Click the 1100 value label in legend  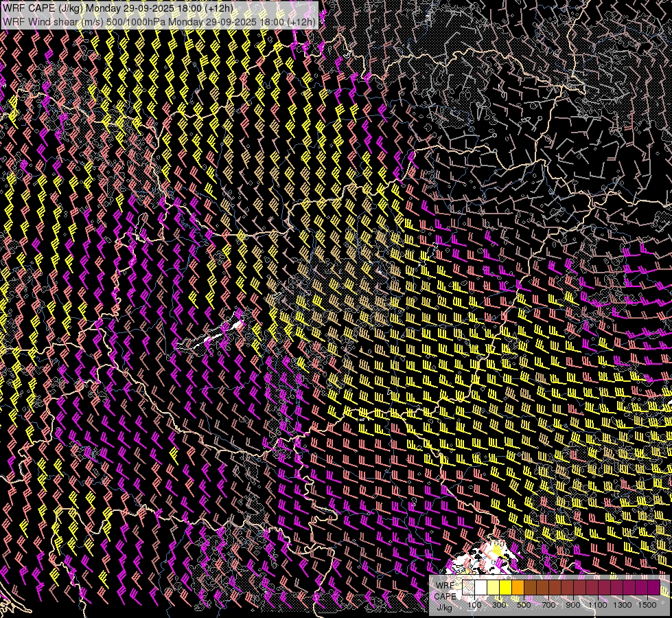(x=597, y=605)
